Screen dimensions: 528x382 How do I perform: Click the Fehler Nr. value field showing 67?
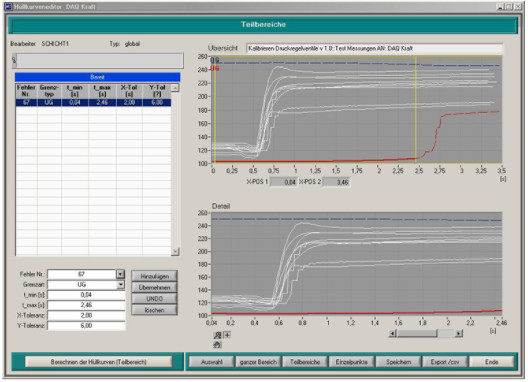[82, 274]
